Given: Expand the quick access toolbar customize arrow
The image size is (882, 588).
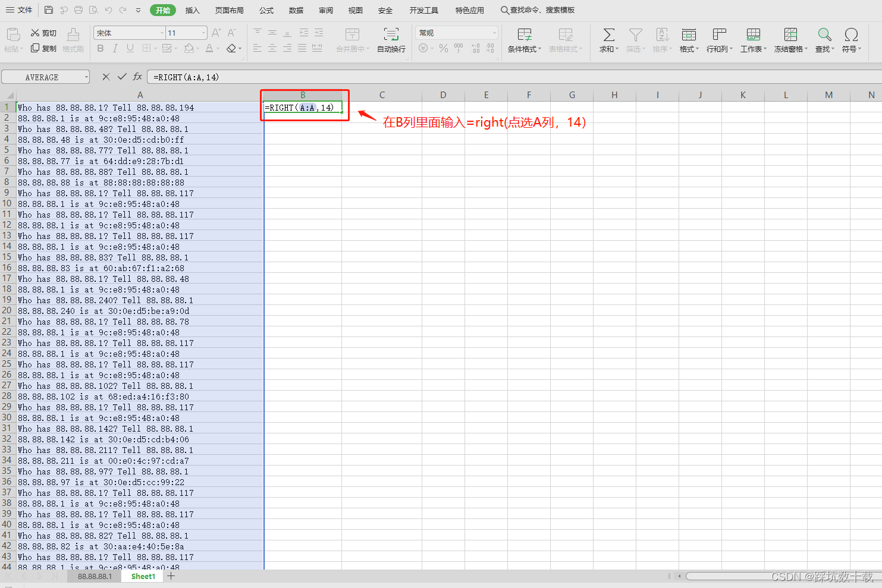Looking at the screenshot, I should click(138, 10).
